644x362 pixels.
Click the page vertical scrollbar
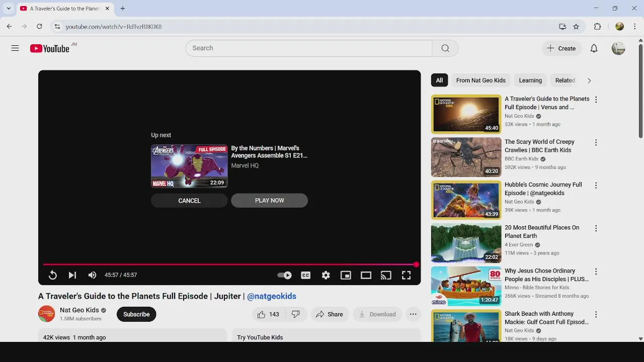(x=640, y=90)
